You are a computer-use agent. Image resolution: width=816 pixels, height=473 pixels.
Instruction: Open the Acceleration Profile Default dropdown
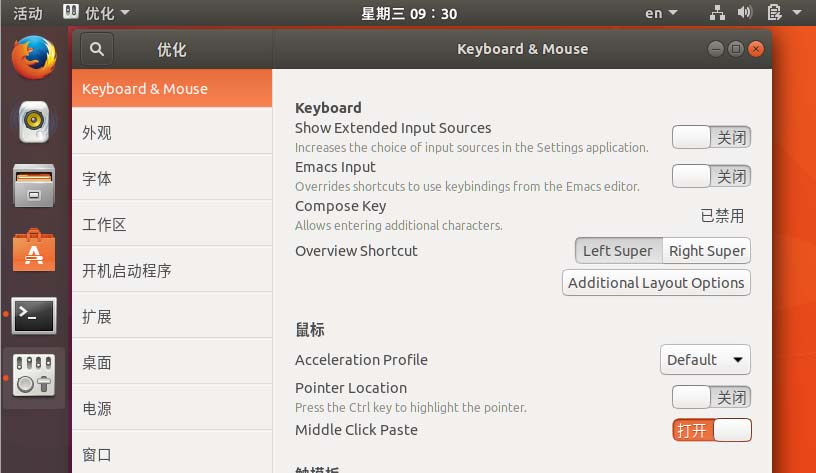705,360
